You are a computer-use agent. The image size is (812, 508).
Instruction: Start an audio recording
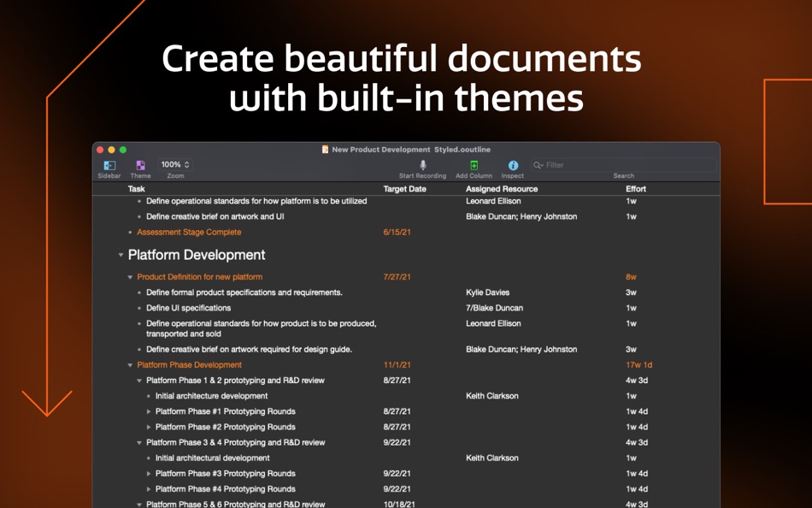coord(422,164)
